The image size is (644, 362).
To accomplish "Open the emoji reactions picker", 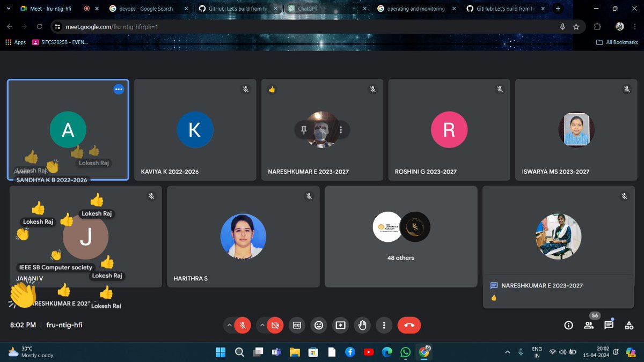I will pyautogui.click(x=319, y=325).
